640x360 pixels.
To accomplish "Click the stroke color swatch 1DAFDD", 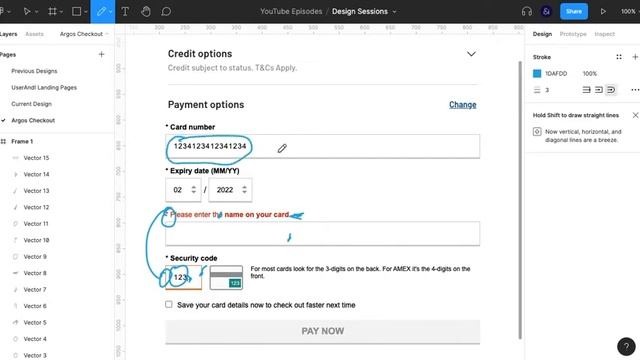I will coord(537,73).
